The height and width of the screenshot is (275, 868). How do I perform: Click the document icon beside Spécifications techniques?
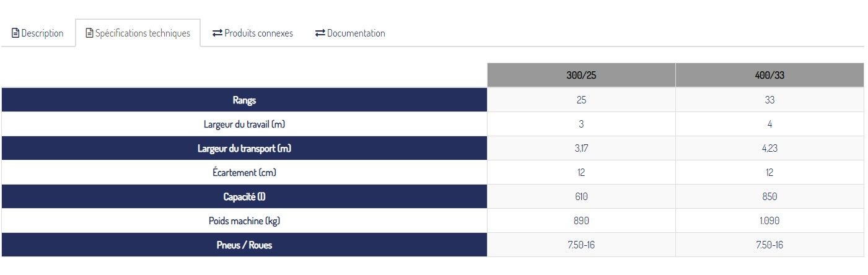click(x=90, y=33)
